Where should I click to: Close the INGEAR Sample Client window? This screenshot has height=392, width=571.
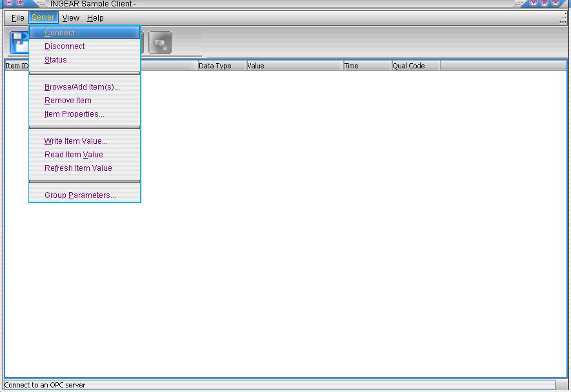tap(556, 3)
